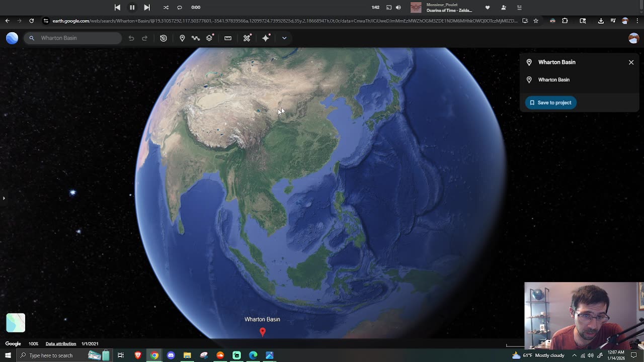View site information for earth.google.com

[46, 21]
